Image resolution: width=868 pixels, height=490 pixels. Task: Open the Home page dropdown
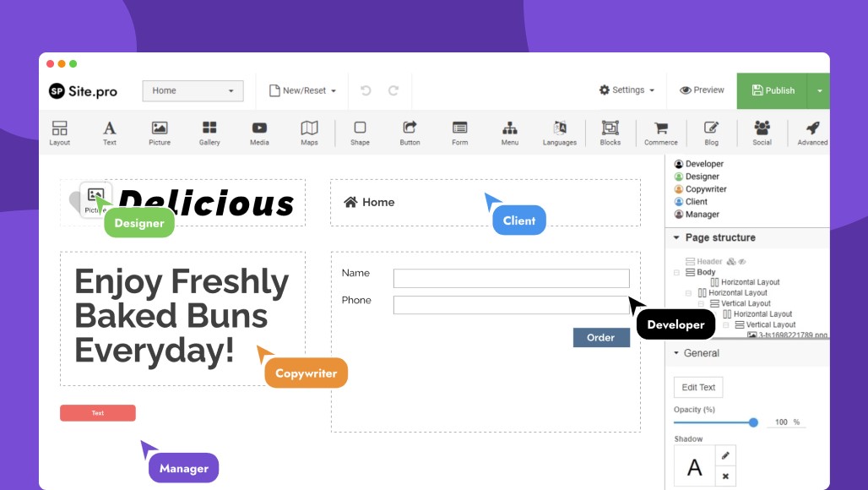(193, 91)
